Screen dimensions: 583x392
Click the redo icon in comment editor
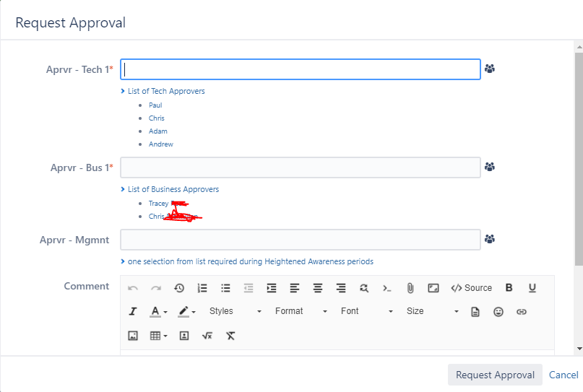point(156,288)
